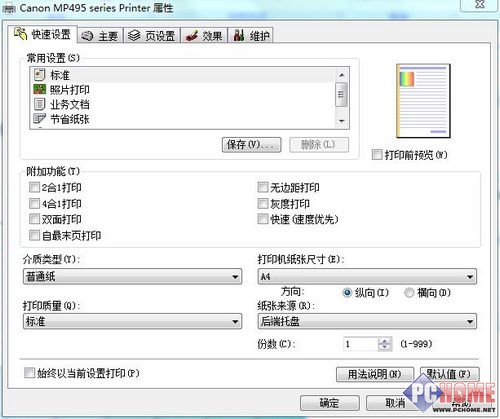Select the 业务文档 document icon
The height and width of the screenshot is (419, 500).
pyautogui.click(x=39, y=104)
